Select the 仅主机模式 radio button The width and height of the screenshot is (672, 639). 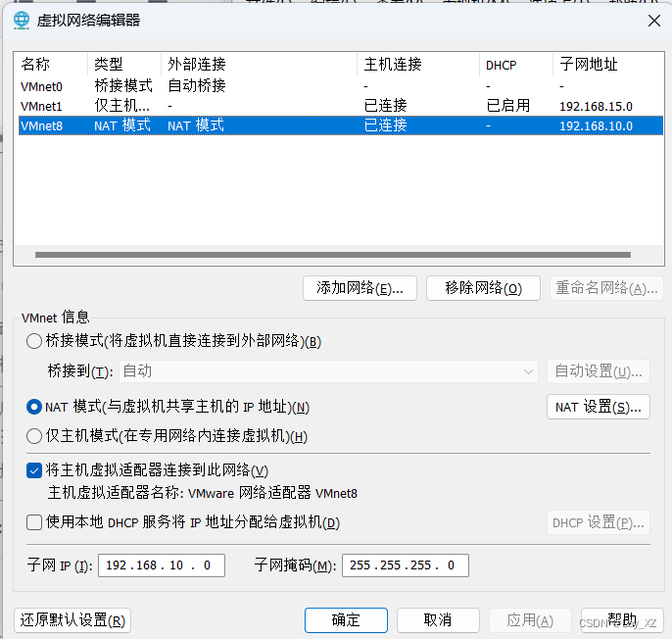(x=34, y=436)
